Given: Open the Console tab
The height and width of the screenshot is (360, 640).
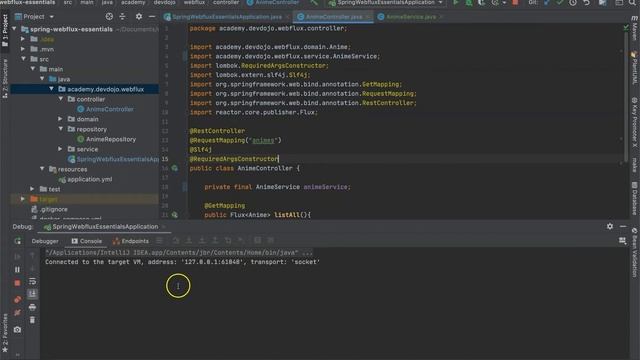Looking at the screenshot, I should [87, 241].
